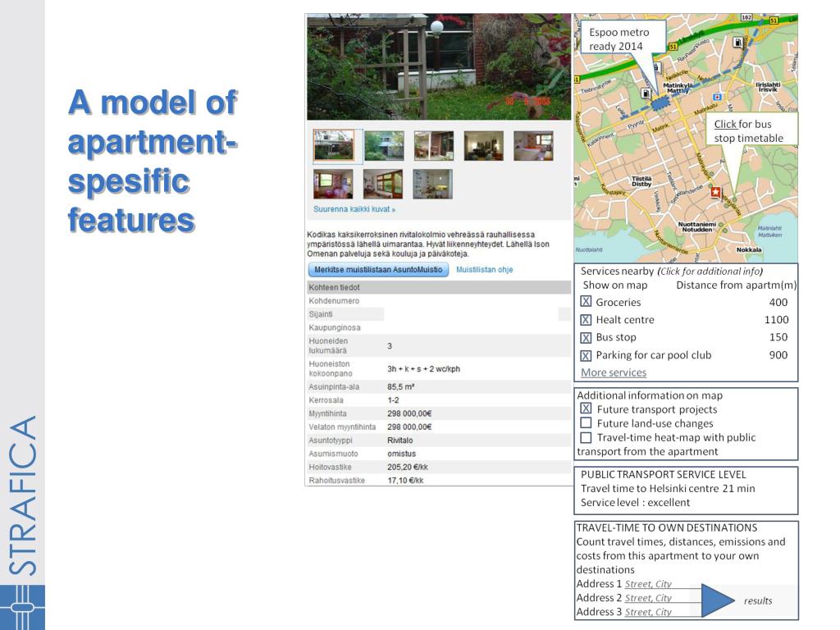Screen dimensions: 840x630
Task: Click Suurenna kaikki kuvat link
Action: click(354, 209)
